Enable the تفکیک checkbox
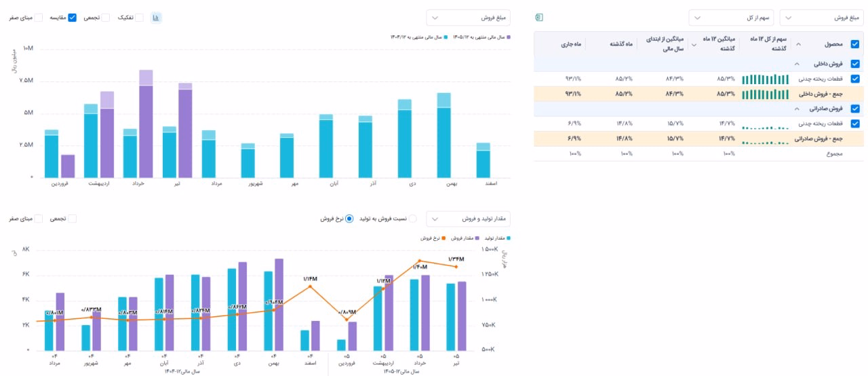Screen dimensions: 868x376 pyautogui.click(x=139, y=17)
